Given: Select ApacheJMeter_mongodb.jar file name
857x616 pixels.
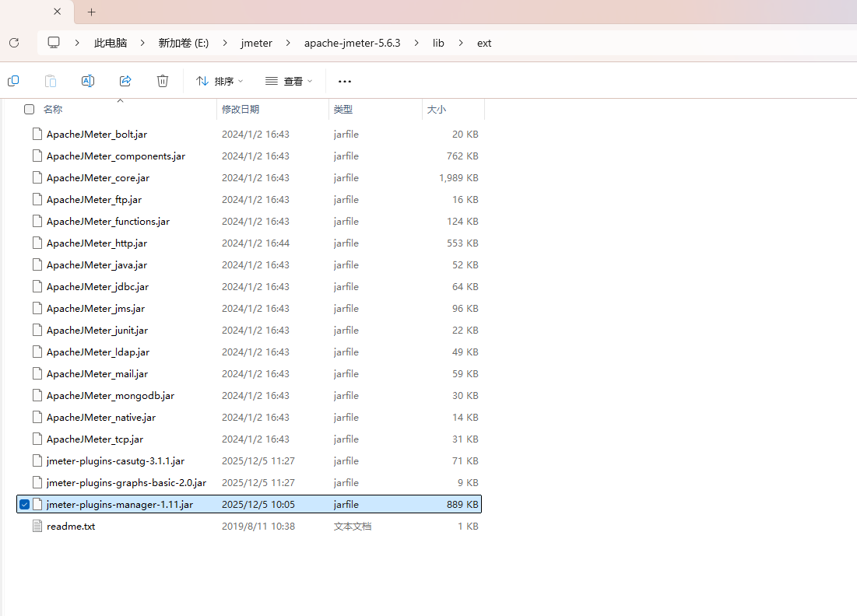Looking at the screenshot, I should pos(111,395).
